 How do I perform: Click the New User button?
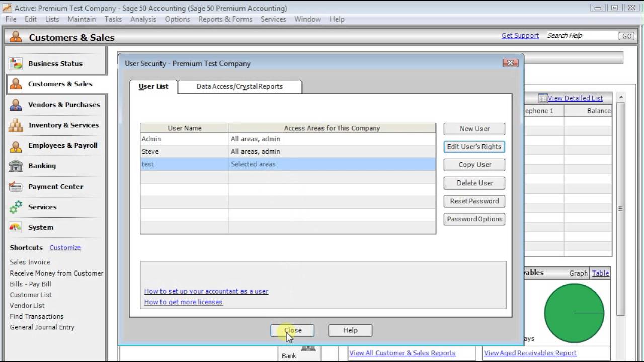(474, 129)
